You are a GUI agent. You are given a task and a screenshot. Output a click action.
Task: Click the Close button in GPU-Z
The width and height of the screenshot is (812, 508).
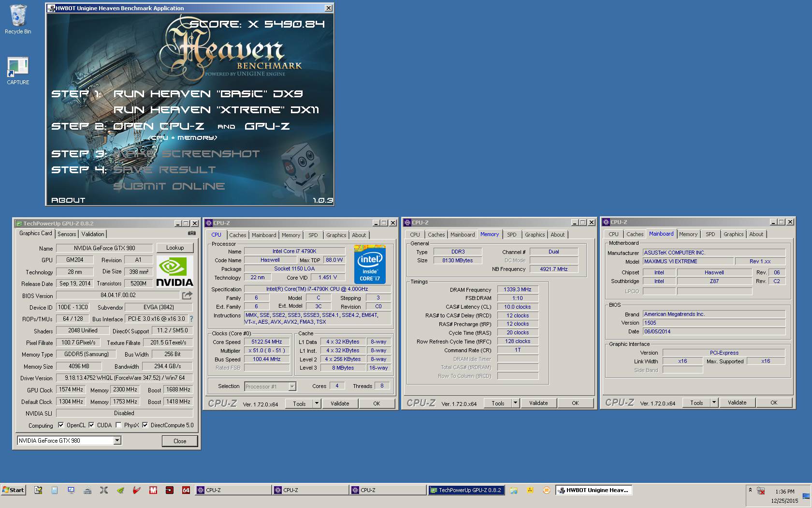(180, 441)
